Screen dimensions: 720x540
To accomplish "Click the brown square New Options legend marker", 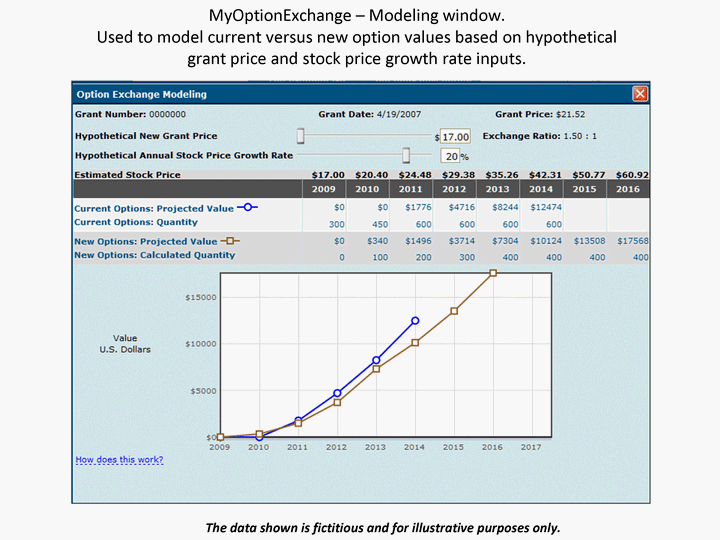I will click(232, 241).
